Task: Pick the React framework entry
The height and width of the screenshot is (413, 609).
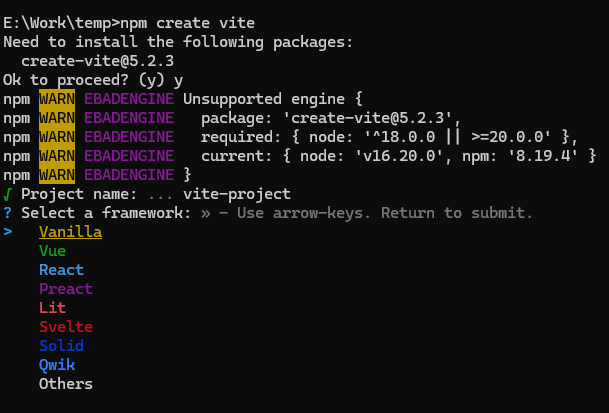Action: (61, 270)
